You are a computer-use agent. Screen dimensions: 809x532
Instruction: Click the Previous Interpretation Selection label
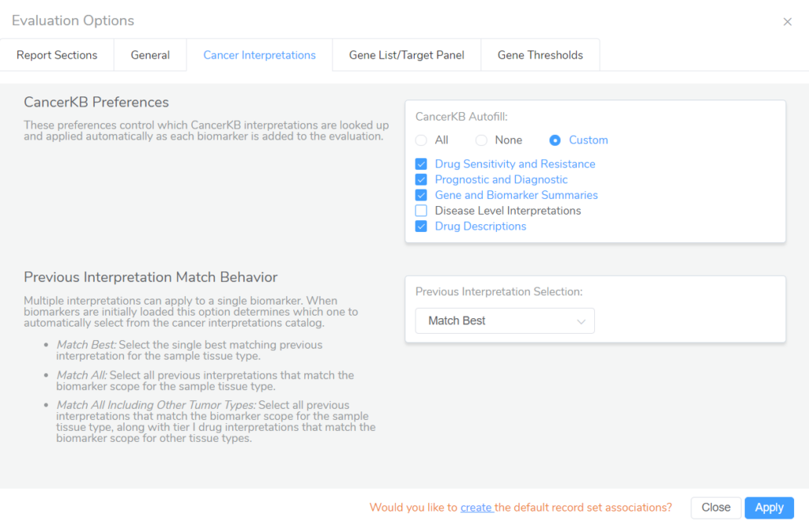pos(499,292)
